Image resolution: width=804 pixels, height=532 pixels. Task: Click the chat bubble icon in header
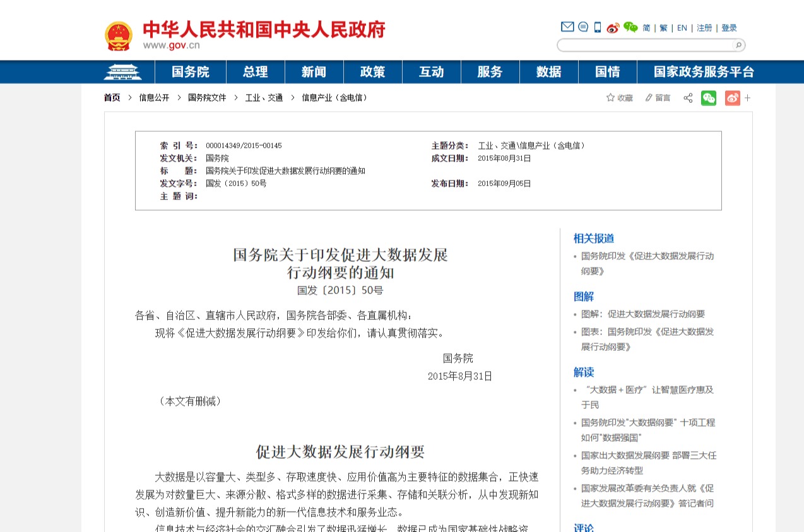(x=583, y=27)
